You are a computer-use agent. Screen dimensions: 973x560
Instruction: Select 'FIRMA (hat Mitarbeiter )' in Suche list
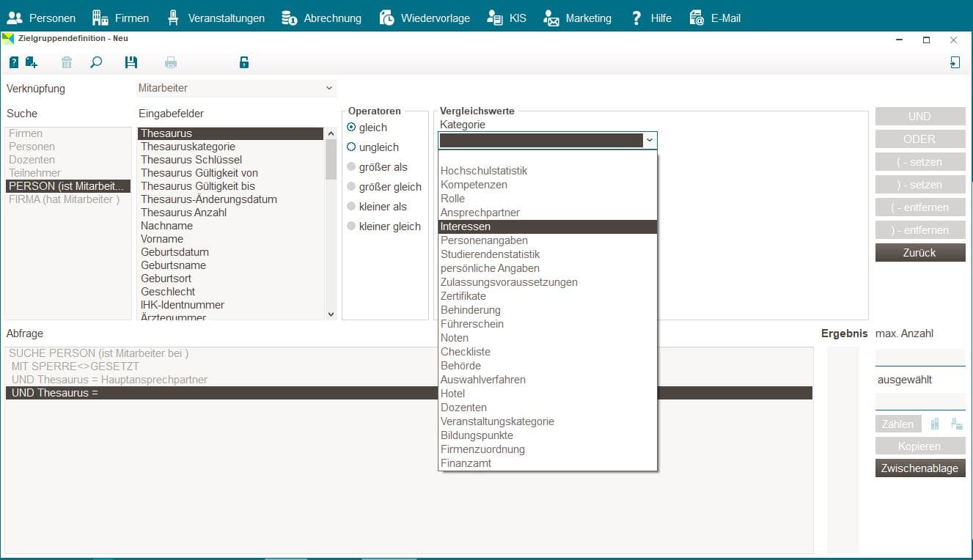[68, 199]
